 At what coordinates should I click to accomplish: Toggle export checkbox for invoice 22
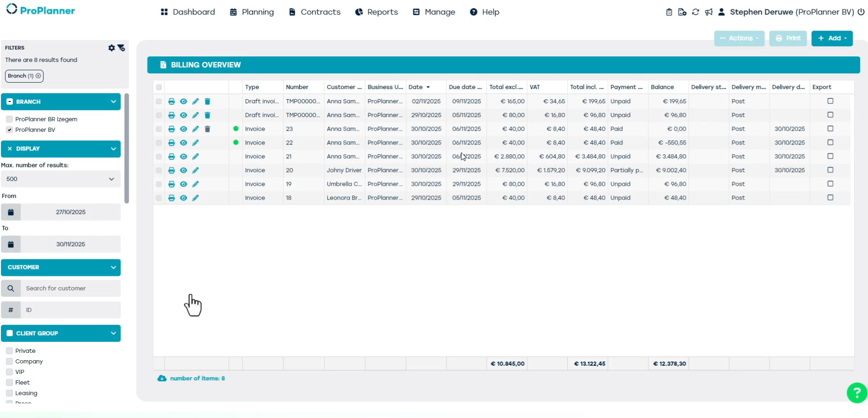click(x=830, y=143)
